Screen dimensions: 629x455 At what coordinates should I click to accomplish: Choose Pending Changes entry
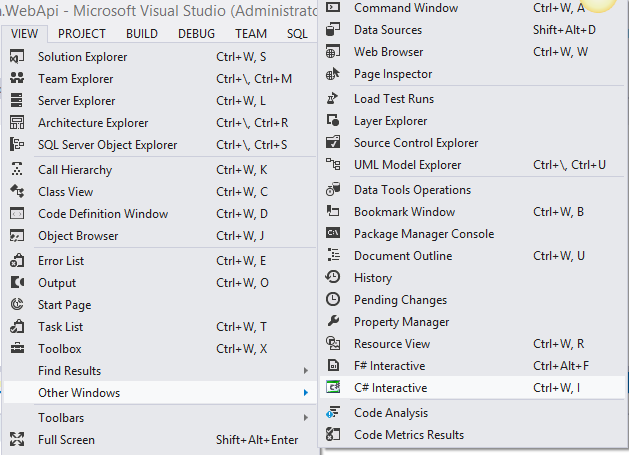point(473,300)
